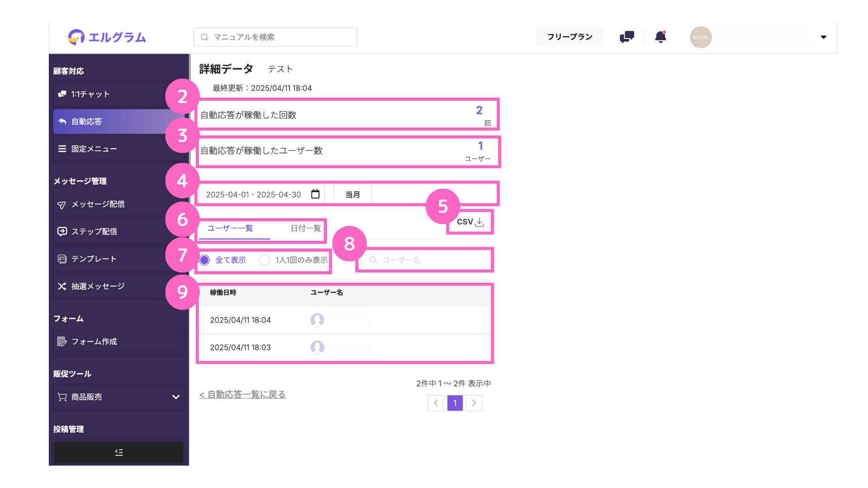This screenshot has height=488, width=868.
Task: Click the ステップ配信 arrow bubble icon
Action: (x=62, y=231)
